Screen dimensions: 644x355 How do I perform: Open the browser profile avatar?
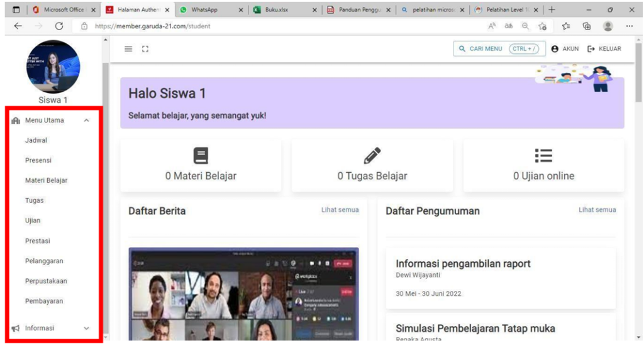click(x=608, y=26)
